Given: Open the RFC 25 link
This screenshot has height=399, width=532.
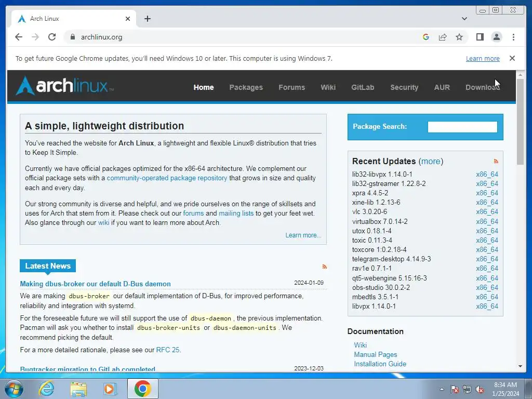Looking at the screenshot, I should pos(168,350).
